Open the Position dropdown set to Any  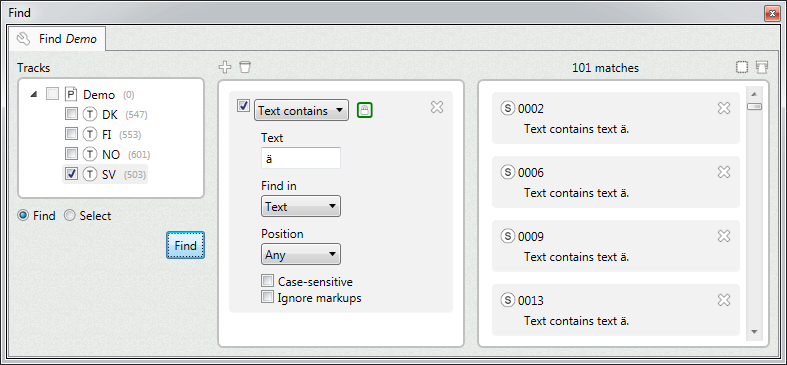pos(301,255)
